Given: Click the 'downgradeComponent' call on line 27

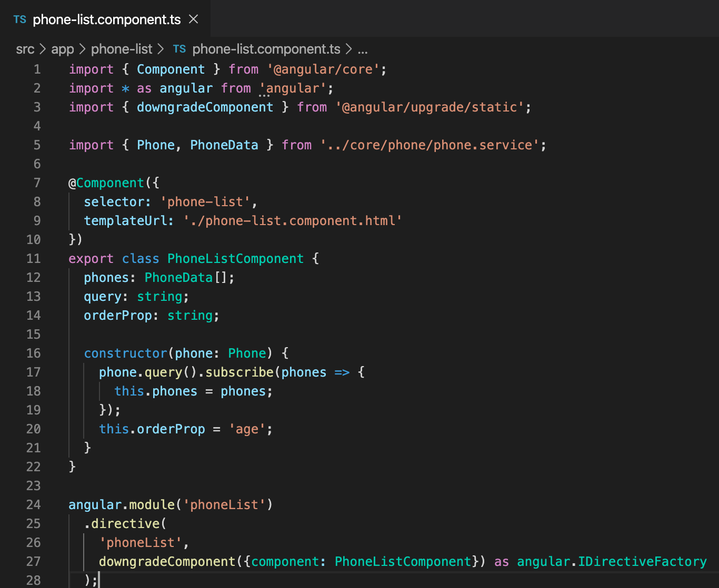Looking at the screenshot, I should pyautogui.click(x=167, y=562).
